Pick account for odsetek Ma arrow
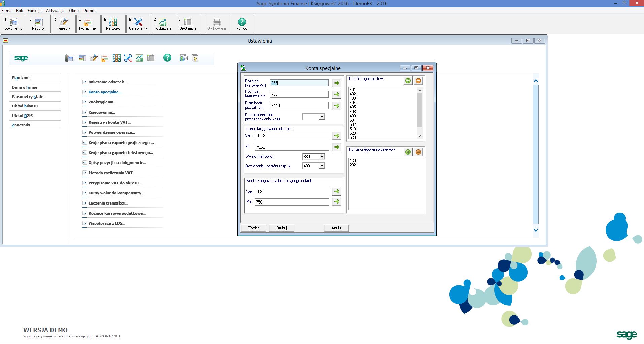The height and width of the screenshot is (344, 644). pyautogui.click(x=336, y=147)
